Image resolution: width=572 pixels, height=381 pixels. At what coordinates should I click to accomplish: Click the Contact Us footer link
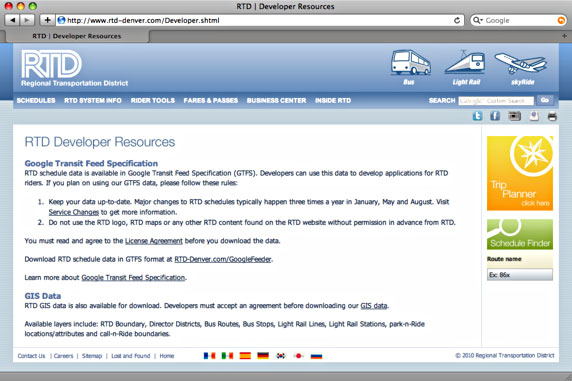31,356
